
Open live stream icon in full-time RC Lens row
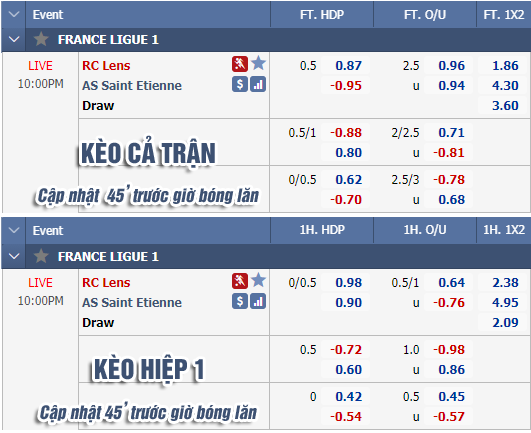pos(240,64)
